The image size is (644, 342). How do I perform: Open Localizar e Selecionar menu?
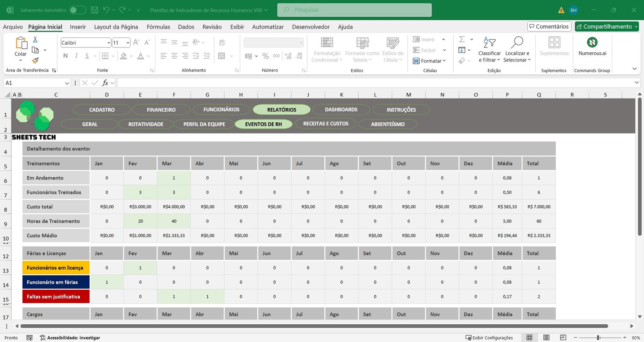(x=517, y=49)
